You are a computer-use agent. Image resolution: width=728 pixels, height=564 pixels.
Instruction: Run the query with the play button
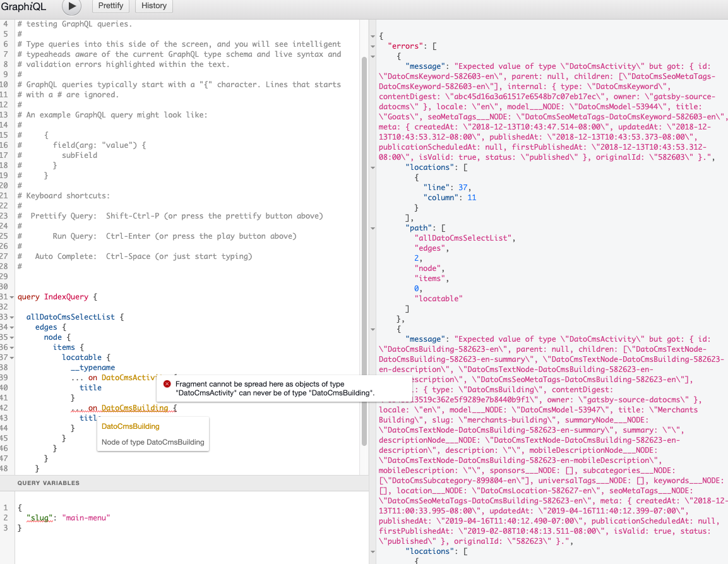(71, 6)
